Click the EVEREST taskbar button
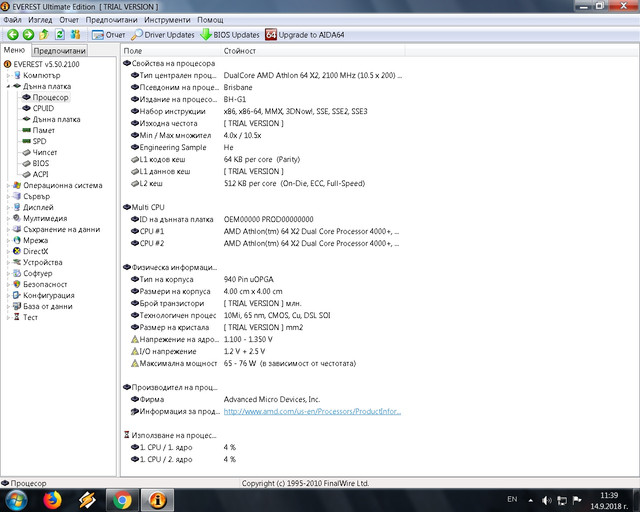Screen dimensions: 640x512 tap(158, 500)
